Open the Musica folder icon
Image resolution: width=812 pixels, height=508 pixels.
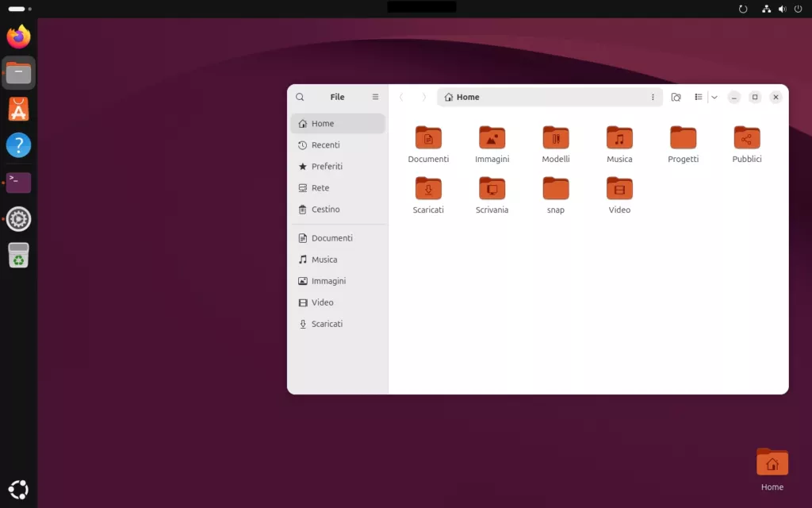pos(619,138)
